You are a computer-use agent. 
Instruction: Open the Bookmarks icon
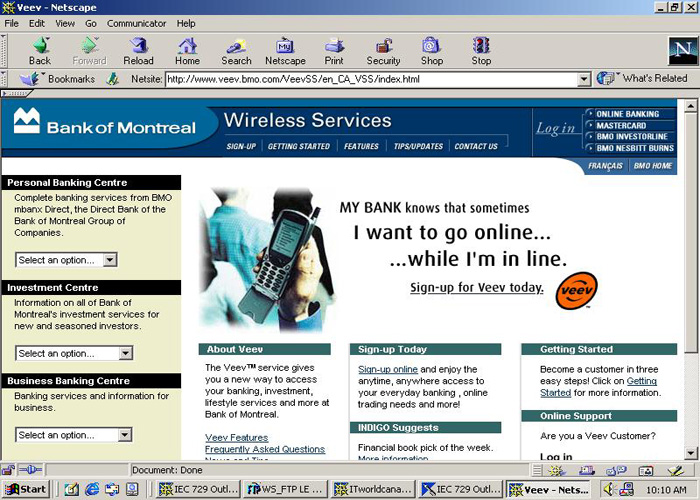[x=29, y=79]
